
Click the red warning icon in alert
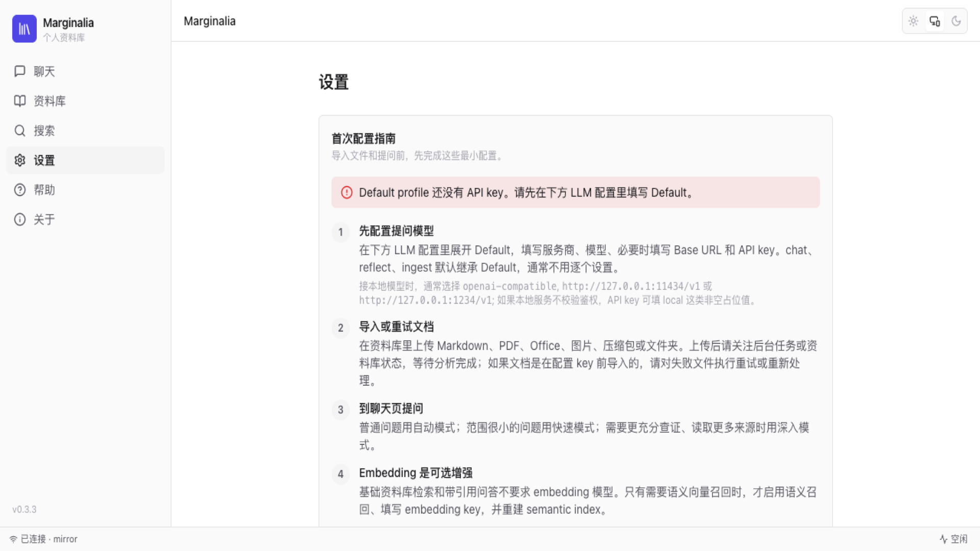click(x=347, y=192)
